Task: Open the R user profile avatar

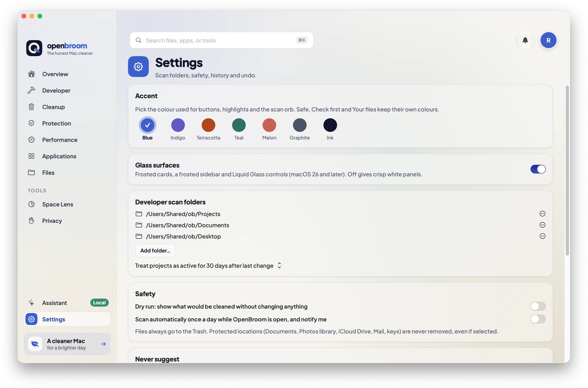Action: [x=548, y=40]
